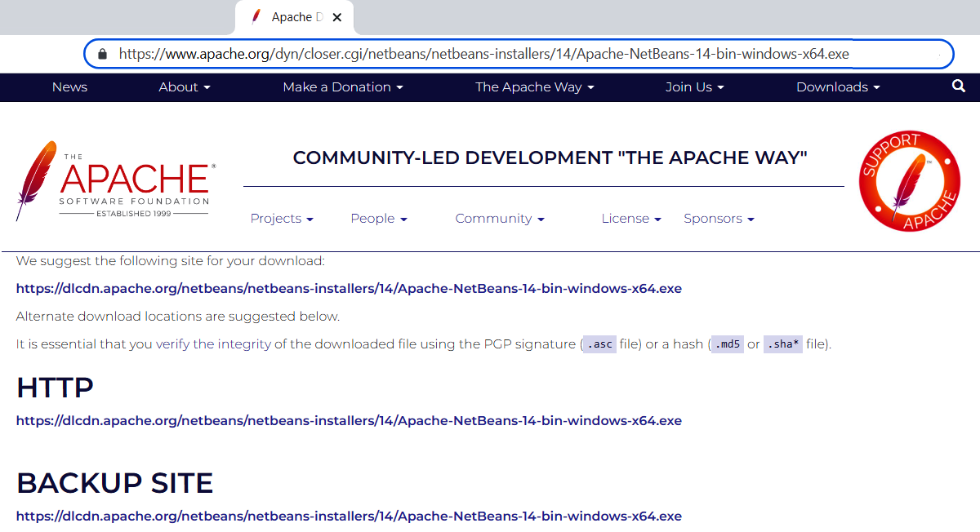Open the Sponsors dropdown

[x=719, y=219]
